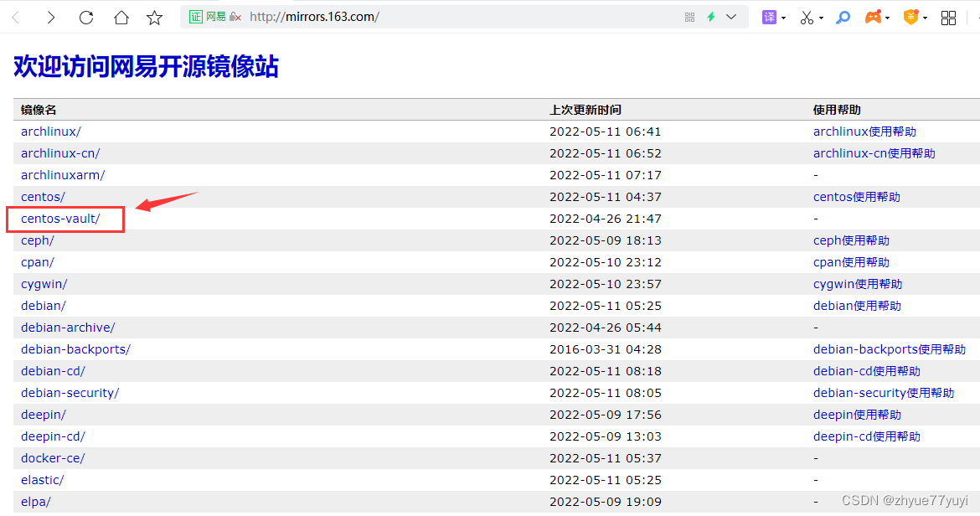Open the deepin使用帮助 help link

point(857,415)
